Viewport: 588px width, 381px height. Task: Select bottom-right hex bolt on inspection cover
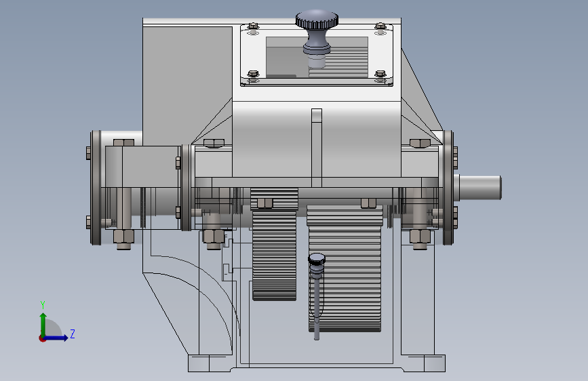(x=380, y=73)
